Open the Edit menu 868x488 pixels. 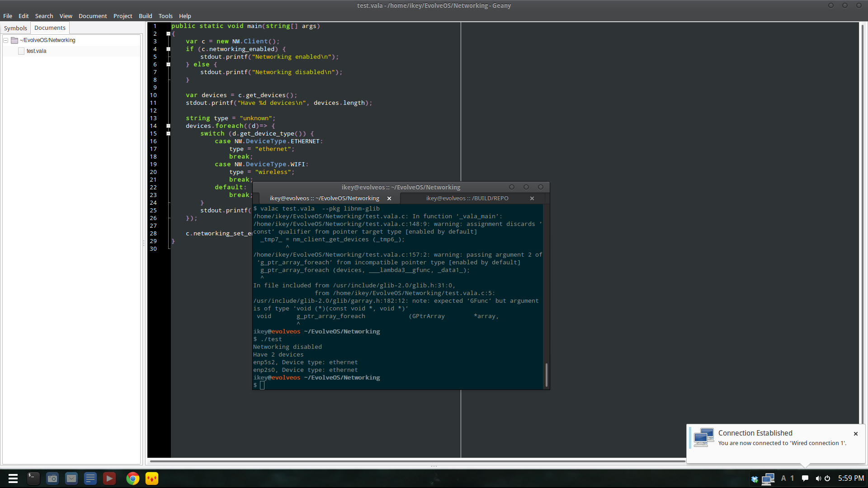tap(24, 16)
